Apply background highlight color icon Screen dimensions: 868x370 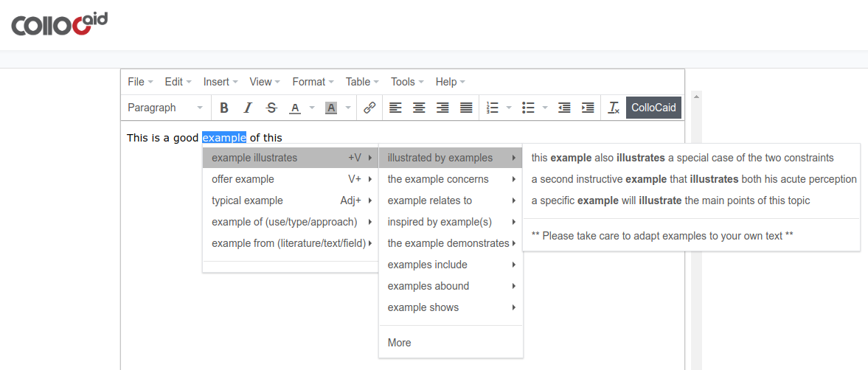point(331,108)
